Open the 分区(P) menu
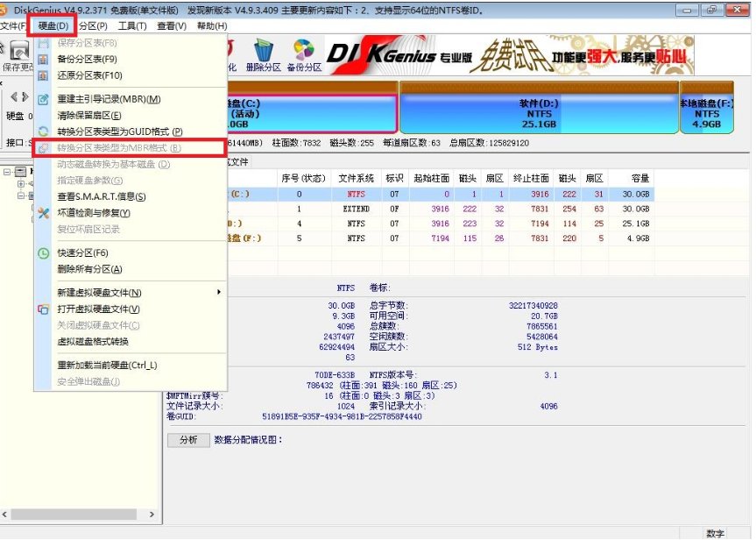Screen dimensions: 756x540 click(x=93, y=26)
